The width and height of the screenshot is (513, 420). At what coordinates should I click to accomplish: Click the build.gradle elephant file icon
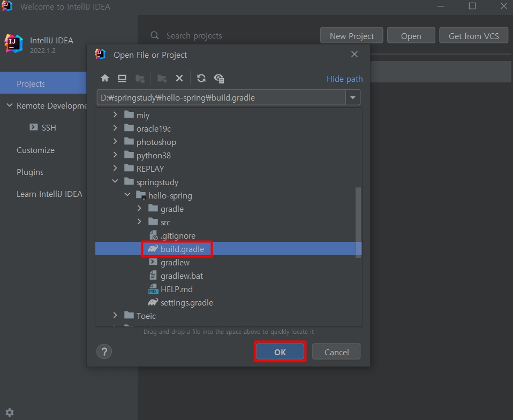pos(153,249)
